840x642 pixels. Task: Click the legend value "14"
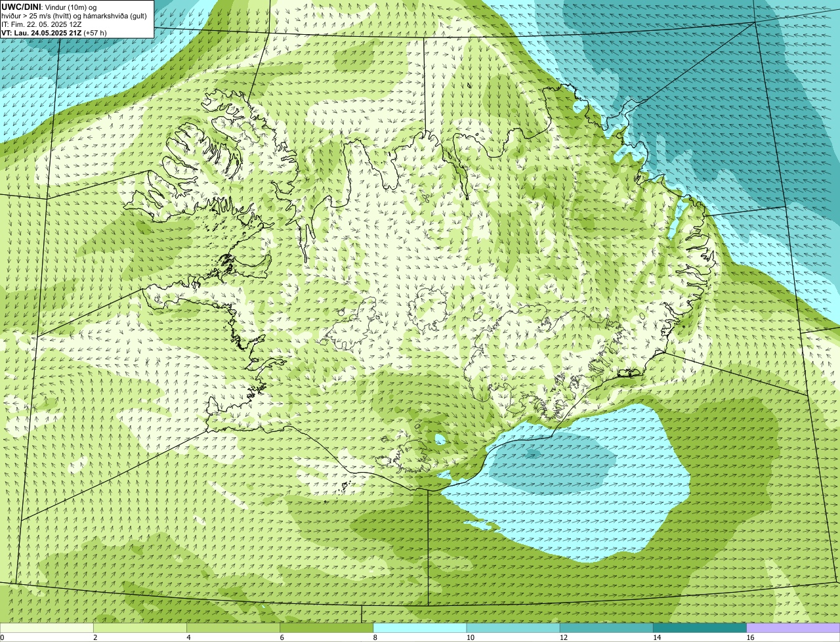[657, 637]
